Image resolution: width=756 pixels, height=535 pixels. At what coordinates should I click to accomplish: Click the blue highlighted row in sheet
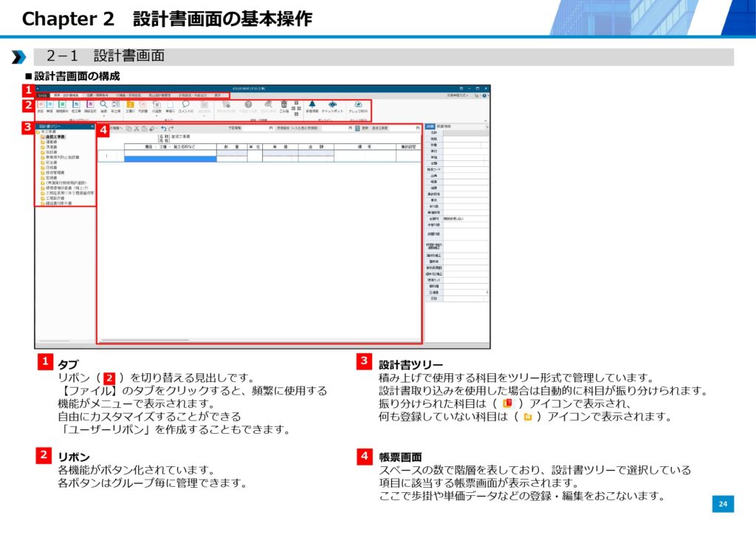pyautogui.click(x=170, y=158)
